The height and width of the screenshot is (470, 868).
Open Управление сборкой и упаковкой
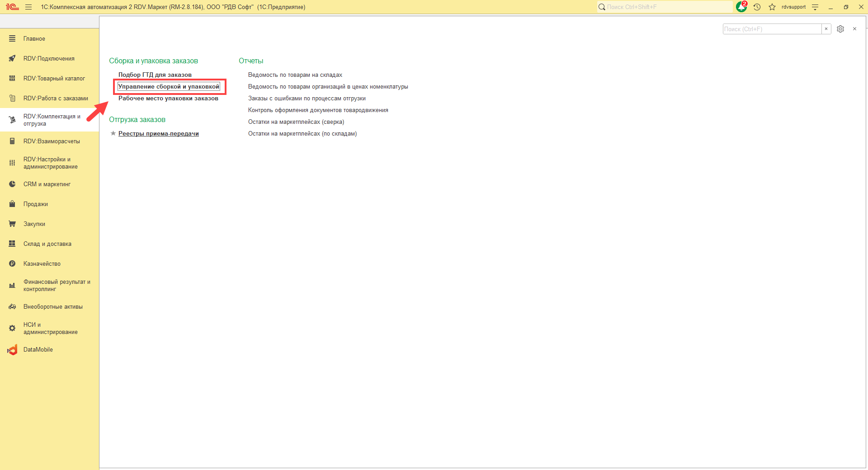(x=169, y=87)
